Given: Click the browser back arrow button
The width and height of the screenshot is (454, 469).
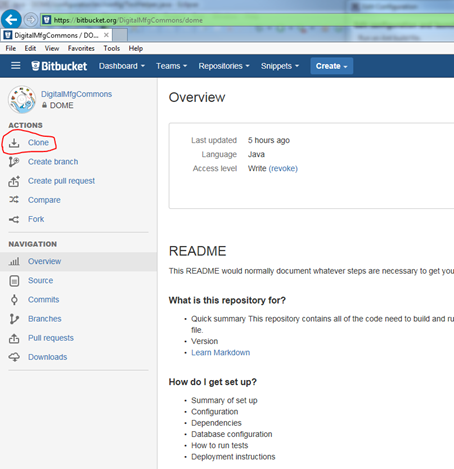Looking at the screenshot, I should click(11, 20).
